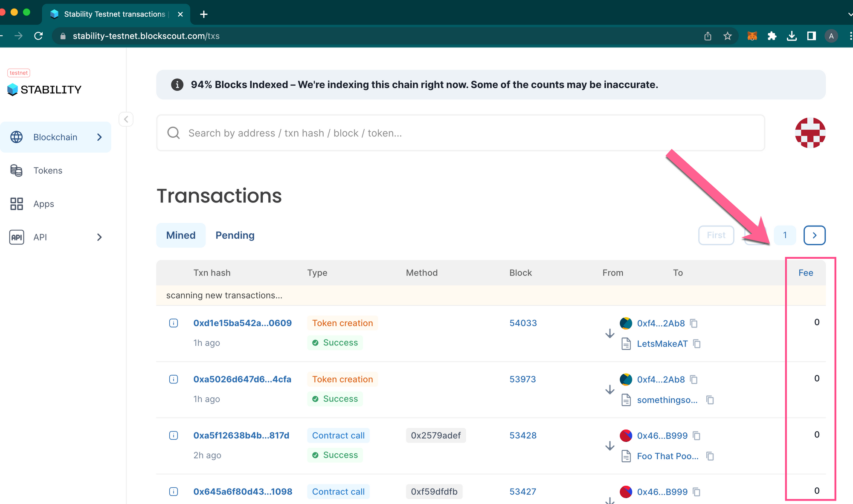Go to next page with arrow button
This screenshot has height=504, width=853.
(x=815, y=235)
